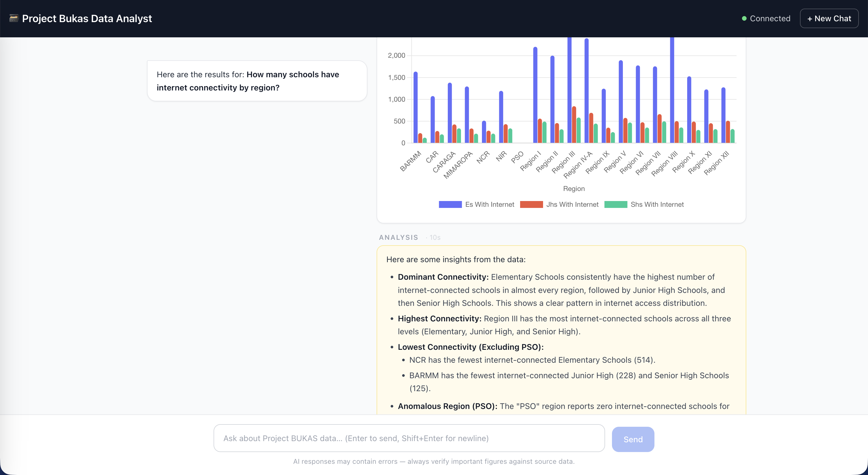Click the NCR fewest Elementary Schools (514) line
Screen dimensions: 868x475
coord(532,360)
